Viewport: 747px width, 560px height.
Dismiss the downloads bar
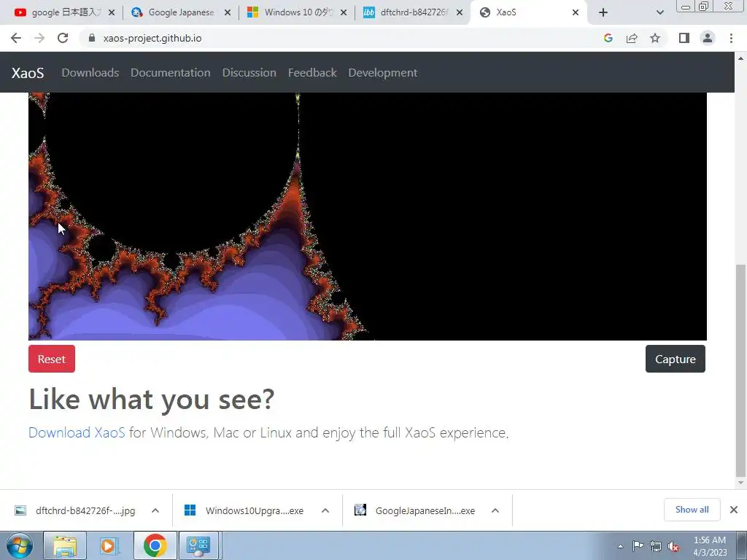tap(734, 510)
